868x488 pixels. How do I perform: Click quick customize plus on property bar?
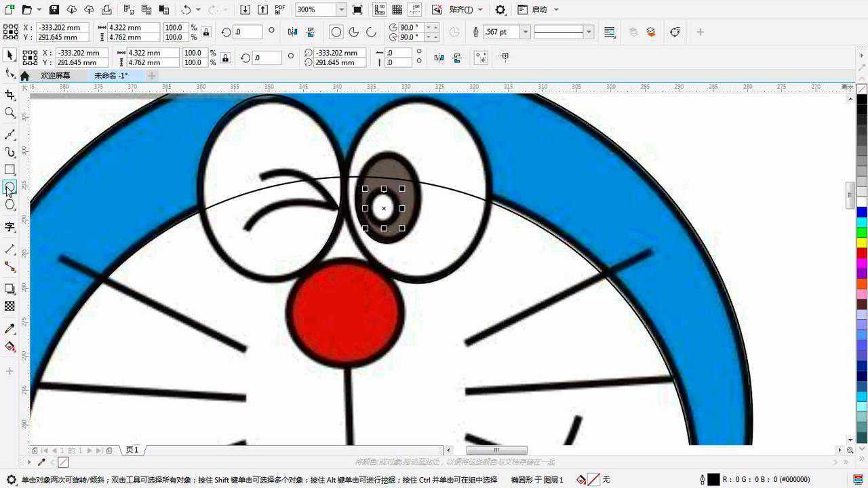pyautogui.click(x=701, y=32)
